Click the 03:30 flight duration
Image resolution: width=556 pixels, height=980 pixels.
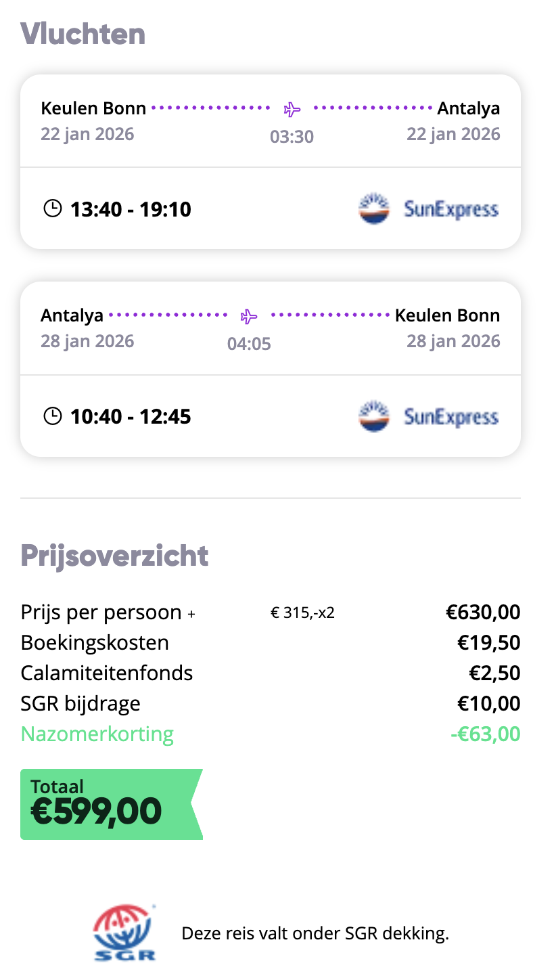pyautogui.click(x=292, y=137)
